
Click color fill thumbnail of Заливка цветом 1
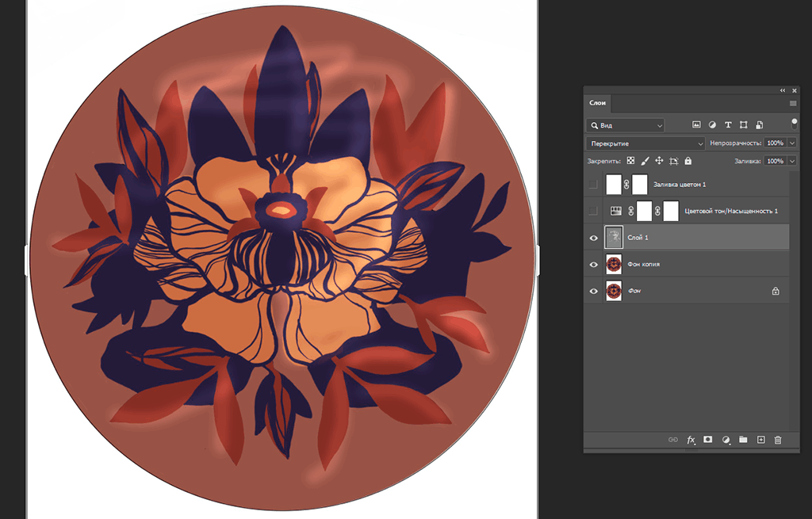614,184
